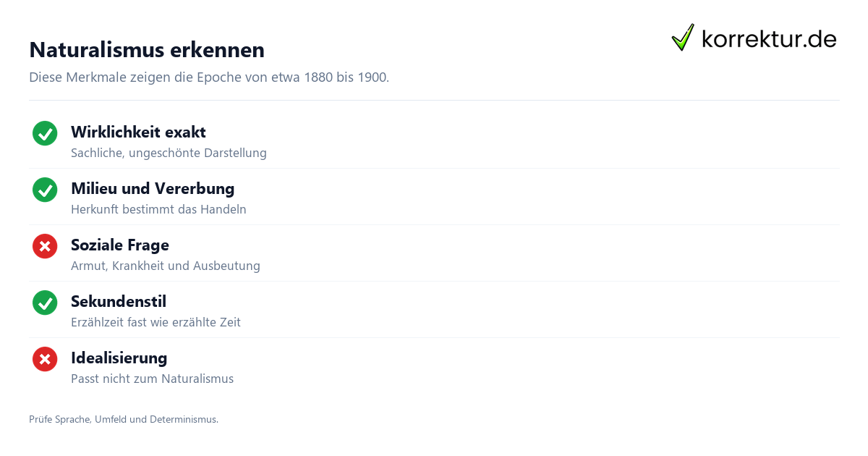This screenshot has height=456, width=868.
Task: Click the description Sachliche, ungeschönte Darstellung
Action: [x=169, y=153]
